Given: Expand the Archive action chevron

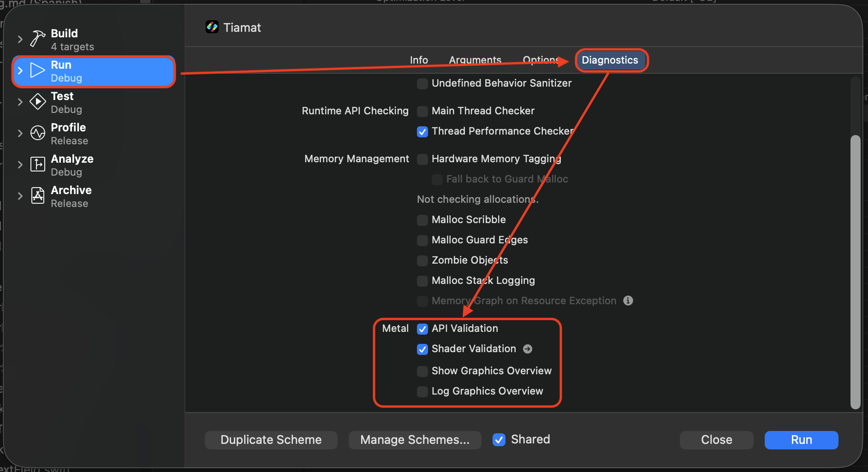Looking at the screenshot, I should pos(20,196).
